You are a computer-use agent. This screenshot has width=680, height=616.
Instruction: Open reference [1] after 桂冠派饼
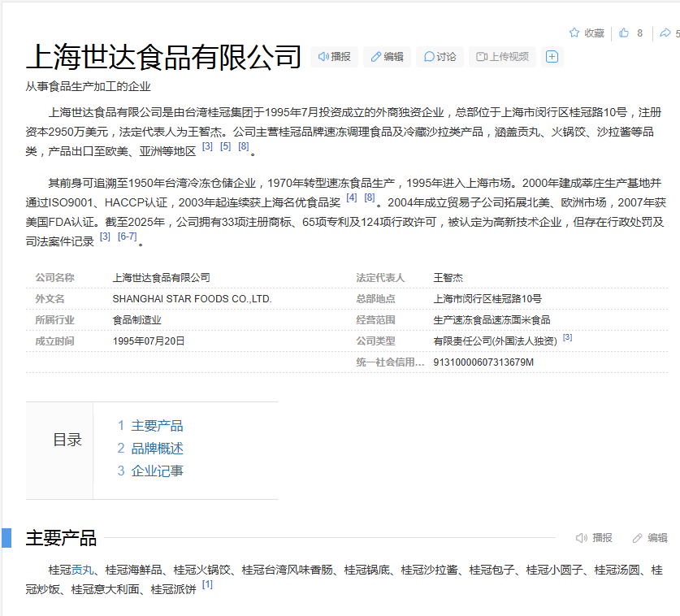pos(207,585)
